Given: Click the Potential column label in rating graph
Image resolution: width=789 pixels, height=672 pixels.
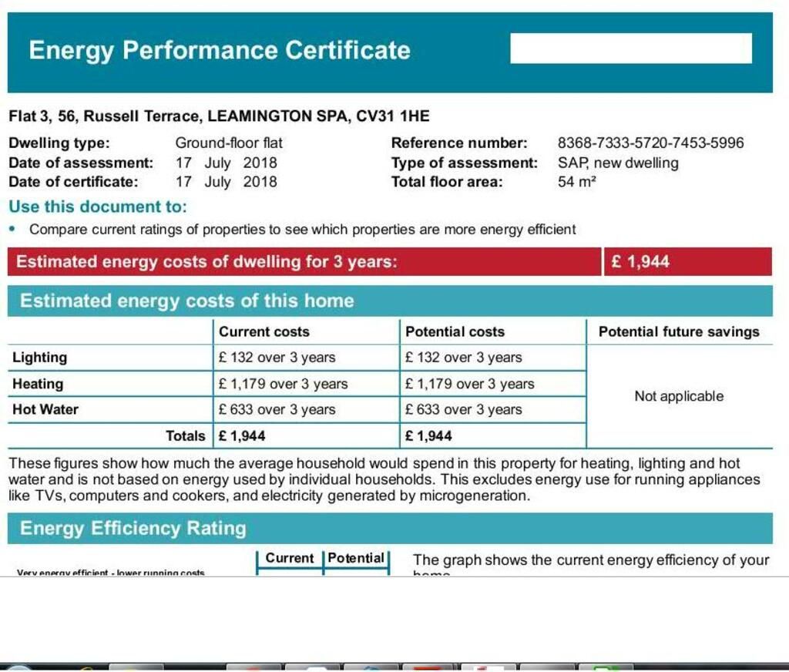Looking at the screenshot, I should 356,559.
